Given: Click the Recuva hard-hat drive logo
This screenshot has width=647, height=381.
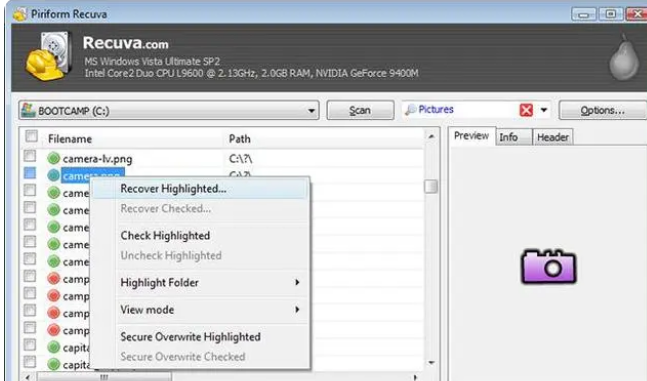Looking at the screenshot, I should [x=49, y=56].
